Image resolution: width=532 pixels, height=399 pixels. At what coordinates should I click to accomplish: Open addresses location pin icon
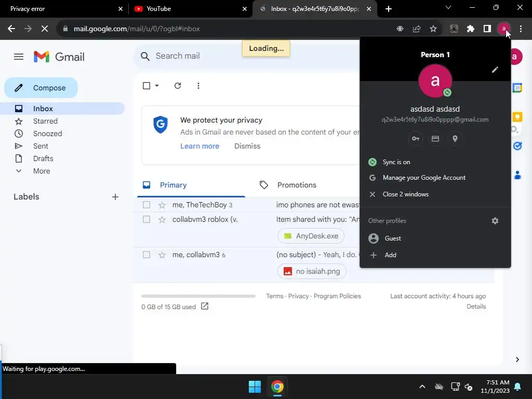tap(455, 139)
